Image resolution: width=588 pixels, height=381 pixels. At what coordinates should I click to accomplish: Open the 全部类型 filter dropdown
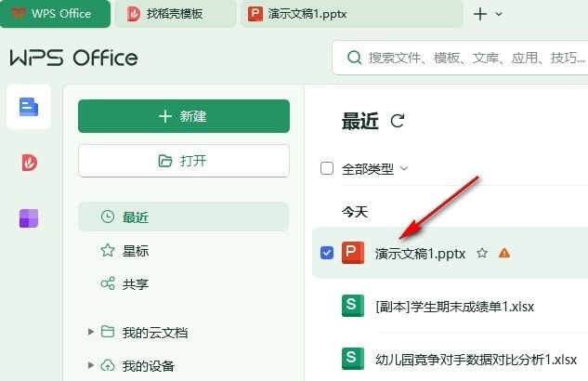375,169
